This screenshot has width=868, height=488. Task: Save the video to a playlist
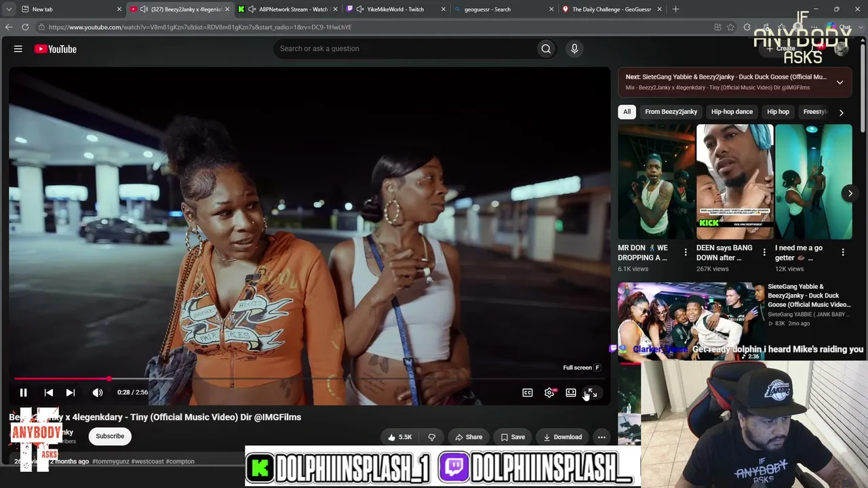click(x=513, y=437)
